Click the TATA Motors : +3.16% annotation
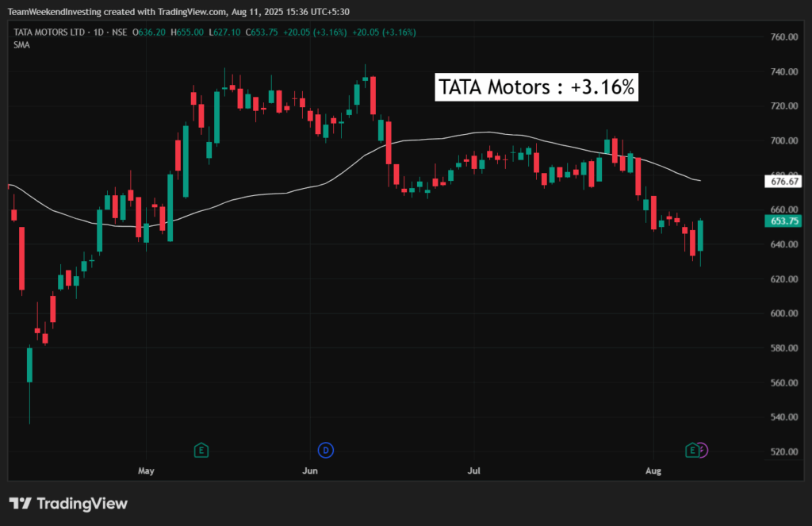 click(536, 87)
